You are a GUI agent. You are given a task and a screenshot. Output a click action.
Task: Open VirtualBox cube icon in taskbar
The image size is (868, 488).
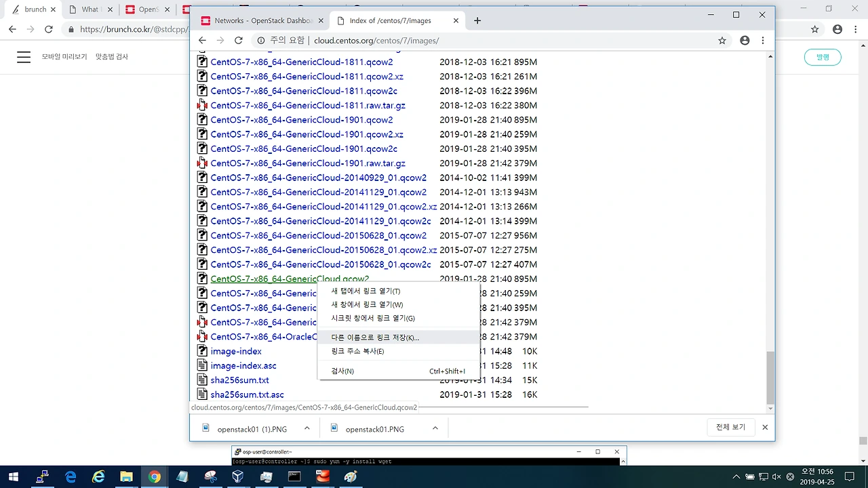click(x=238, y=477)
